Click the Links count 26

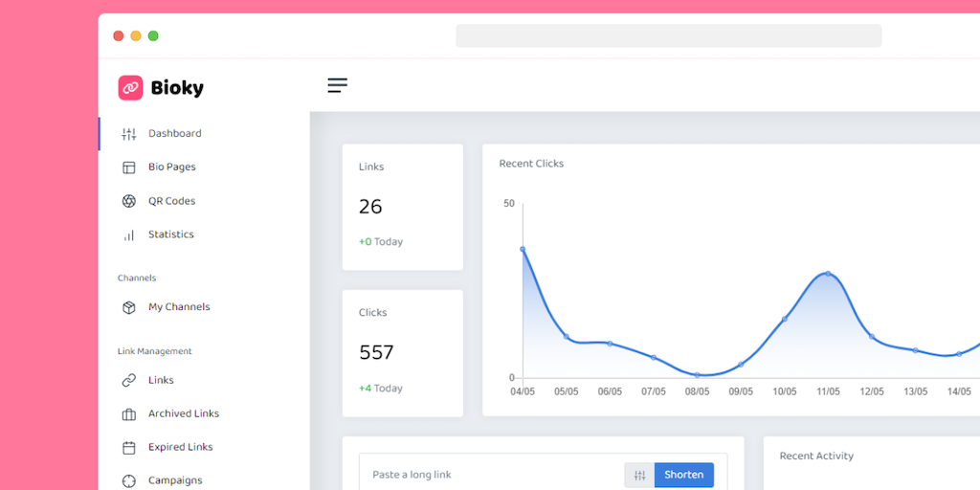pos(370,207)
